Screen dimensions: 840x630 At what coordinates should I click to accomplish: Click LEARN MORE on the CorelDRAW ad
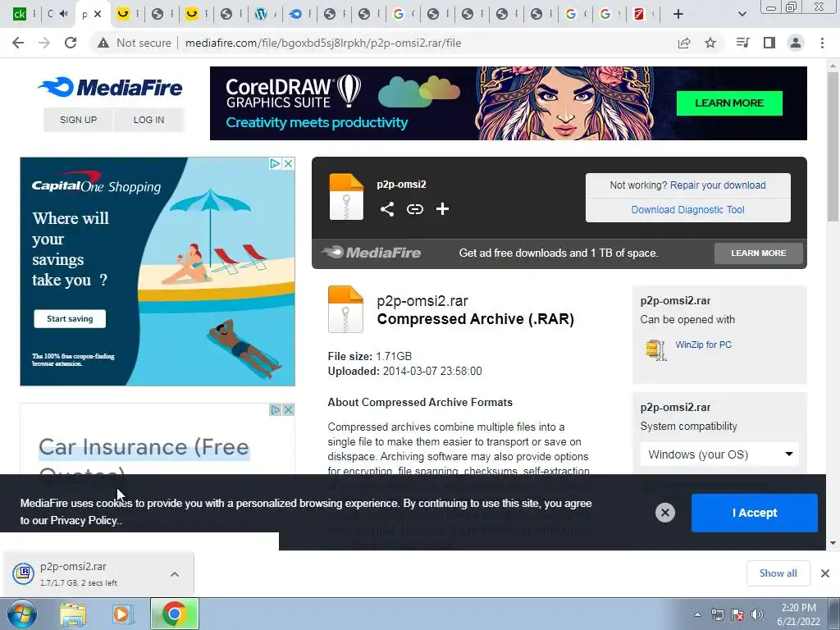coord(729,103)
